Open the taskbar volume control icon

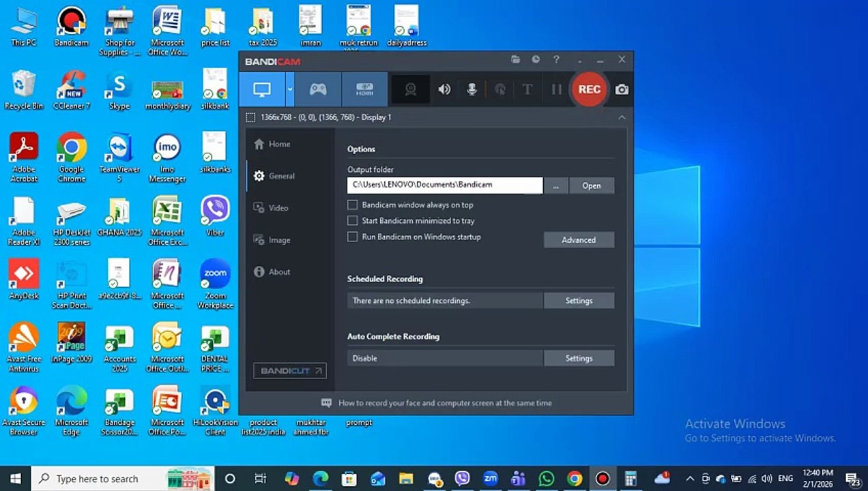click(767, 479)
